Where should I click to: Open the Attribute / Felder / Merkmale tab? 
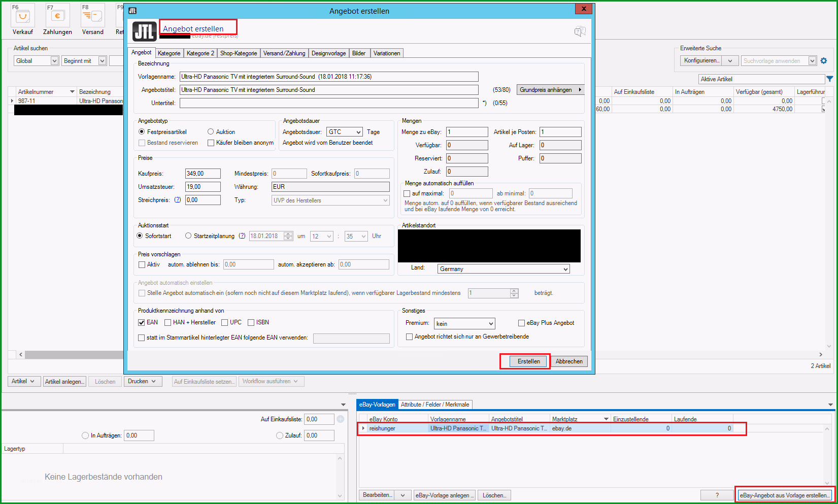pos(435,405)
